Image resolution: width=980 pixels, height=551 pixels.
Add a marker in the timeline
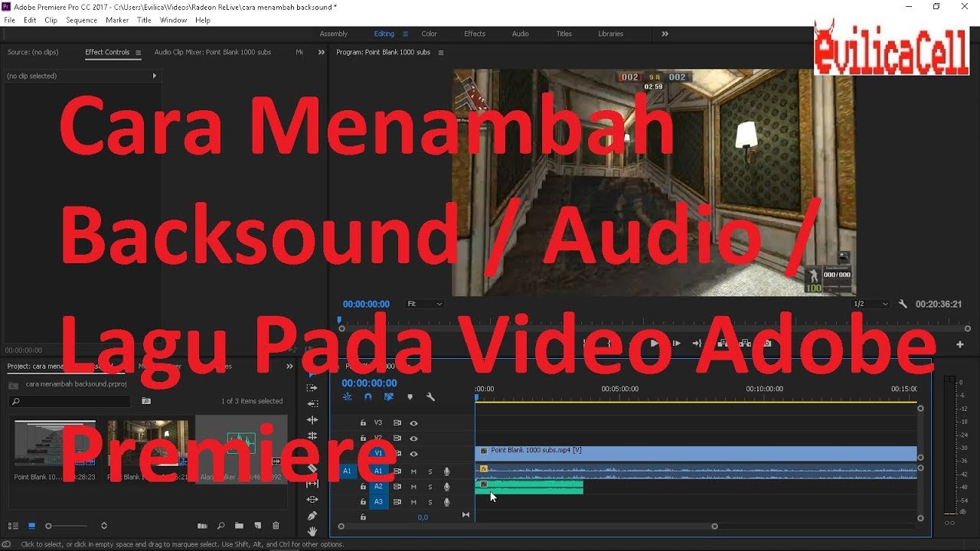point(410,397)
